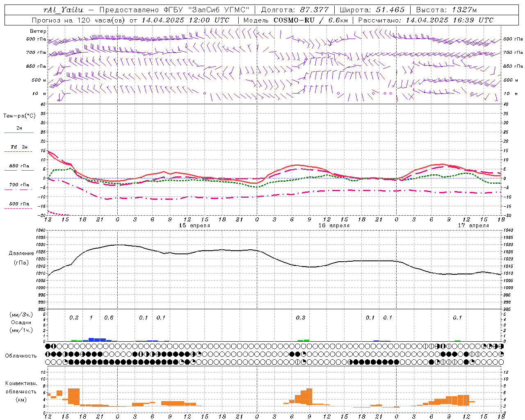
Task: Click the 'Давление' pressure panel label
Action: point(21,253)
